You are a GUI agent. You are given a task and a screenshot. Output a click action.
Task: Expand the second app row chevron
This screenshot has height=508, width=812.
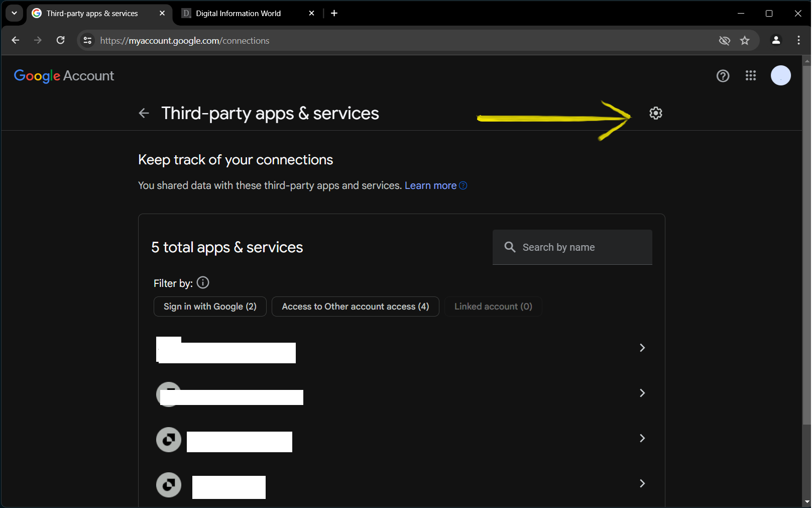(642, 393)
